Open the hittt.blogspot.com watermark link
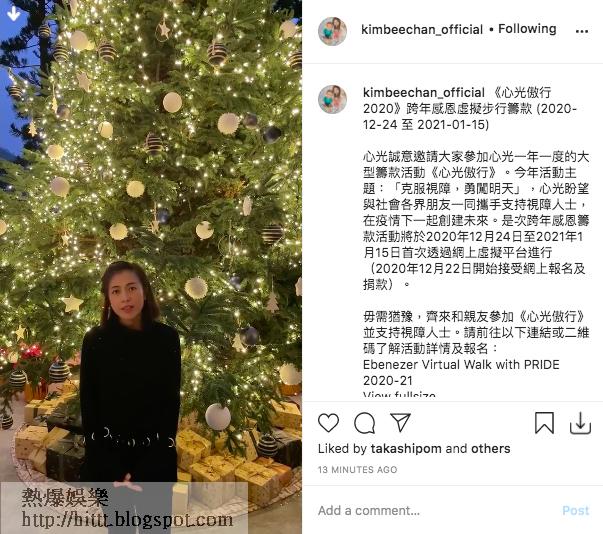 127,520
